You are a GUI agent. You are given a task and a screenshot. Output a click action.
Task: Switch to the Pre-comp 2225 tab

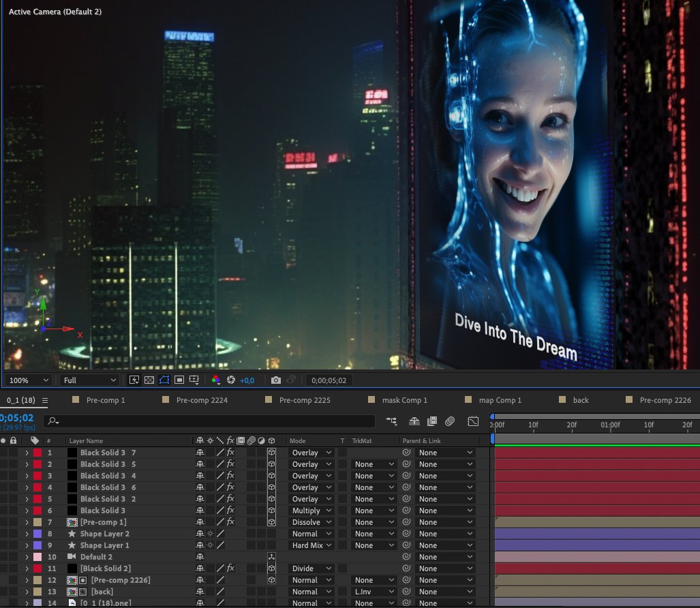[305, 400]
